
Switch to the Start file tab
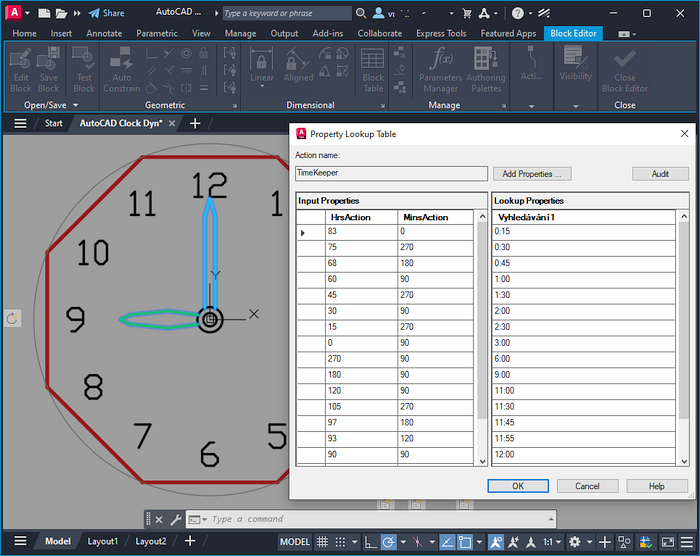click(54, 123)
